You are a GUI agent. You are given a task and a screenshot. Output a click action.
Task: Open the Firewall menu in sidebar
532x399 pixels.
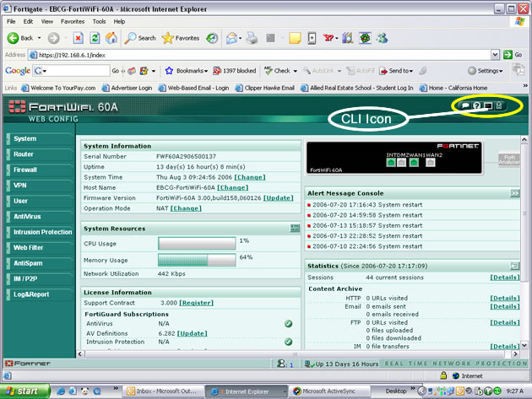point(25,170)
